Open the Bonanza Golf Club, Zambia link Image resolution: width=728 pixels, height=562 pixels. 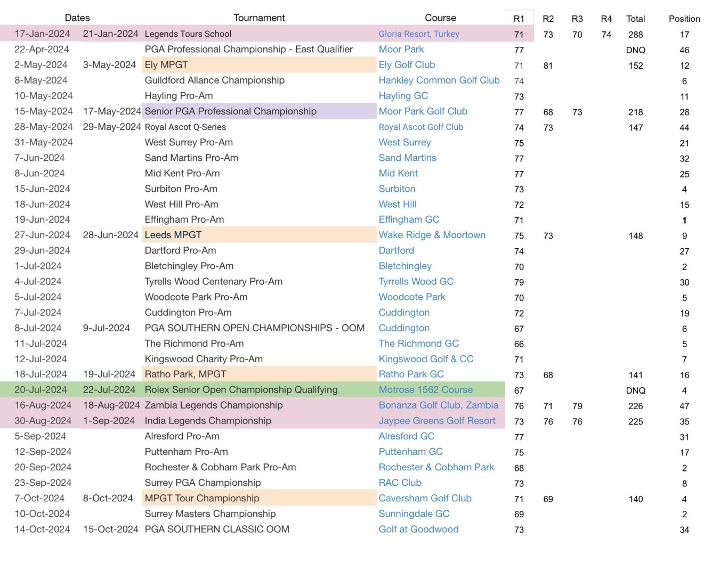tap(439, 405)
